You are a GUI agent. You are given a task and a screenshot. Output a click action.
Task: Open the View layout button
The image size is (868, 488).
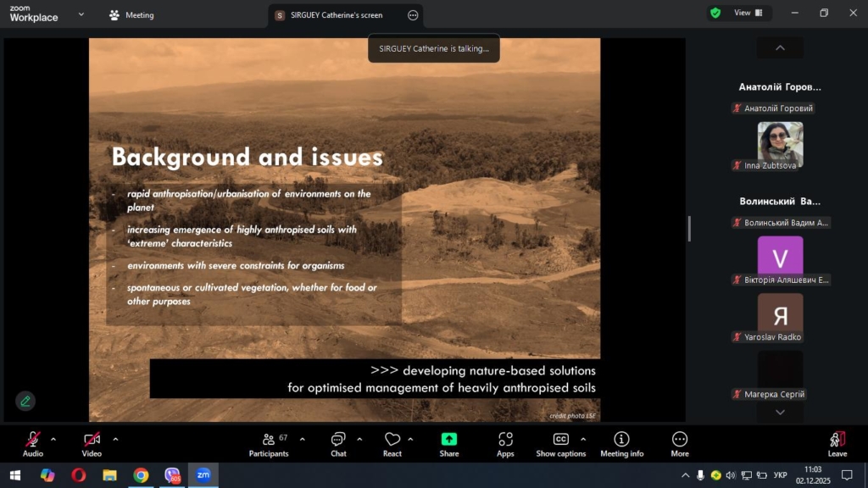pyautogui.click(x=748, y=14)
